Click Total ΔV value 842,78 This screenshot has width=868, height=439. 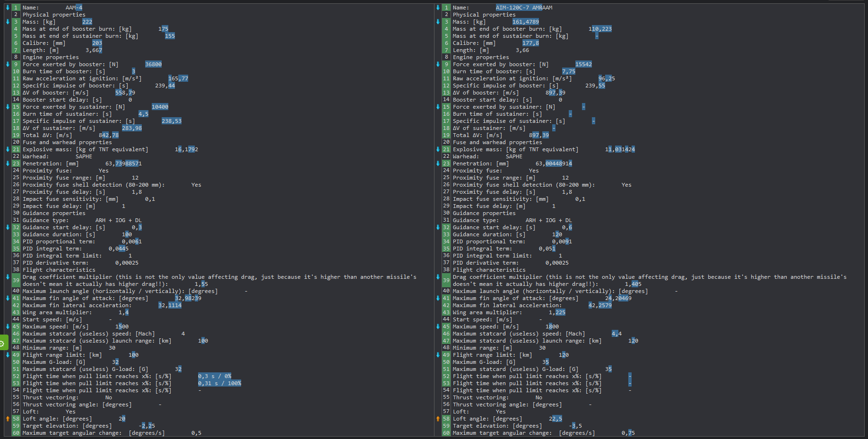(x=109, y=135)
